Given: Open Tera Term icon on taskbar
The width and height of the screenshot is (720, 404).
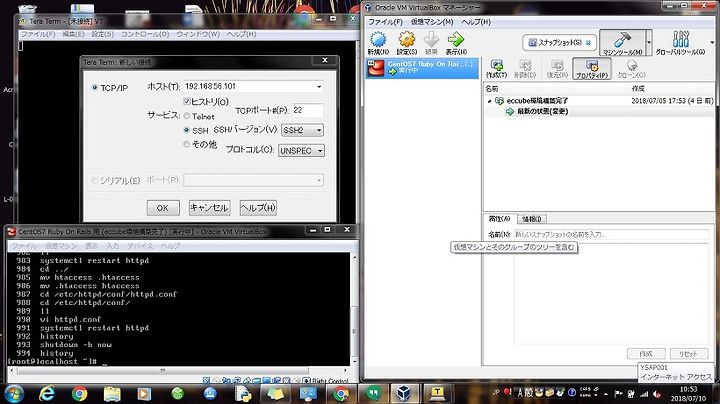Looking at the screenshot, I should point(437,394).
